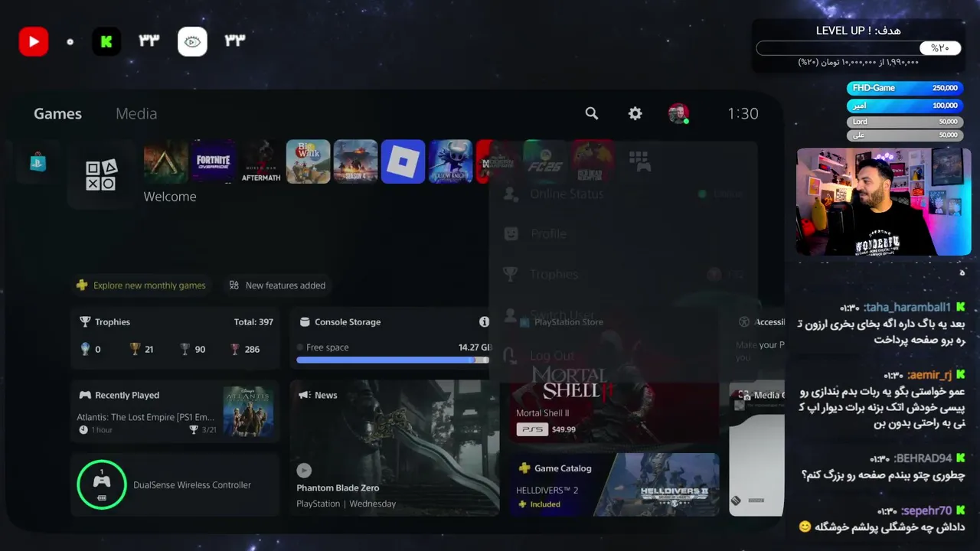Switch to the Games tab
The image size is (980, 551).
[57, 113]
